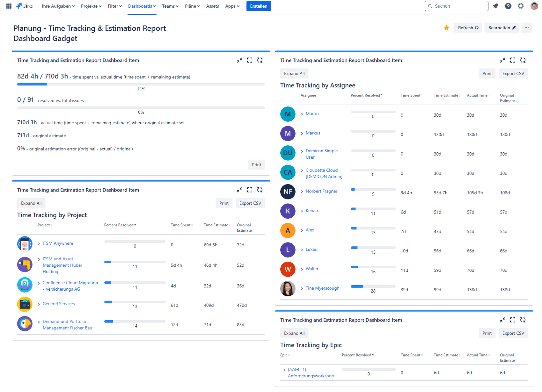
Task: Click Walter's W avatar
Action: (288, 269)
